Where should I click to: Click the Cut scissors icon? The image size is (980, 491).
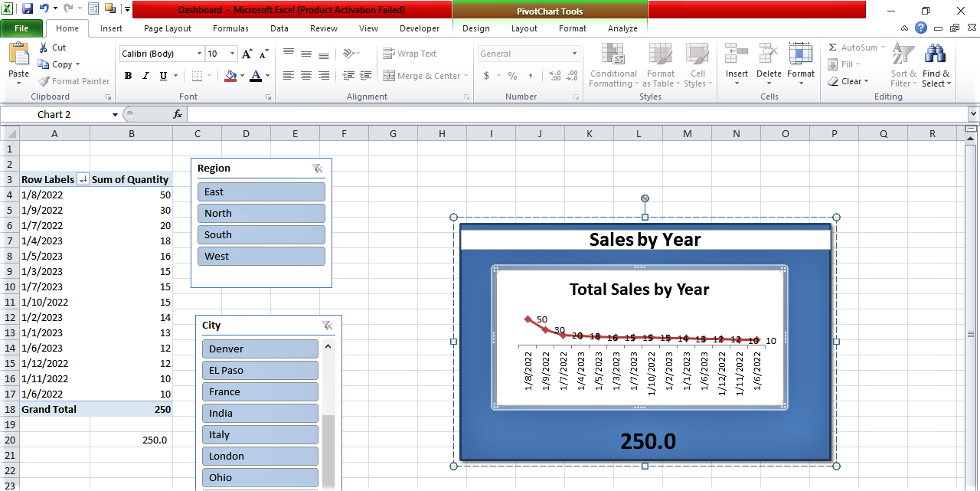click(44, 47)
